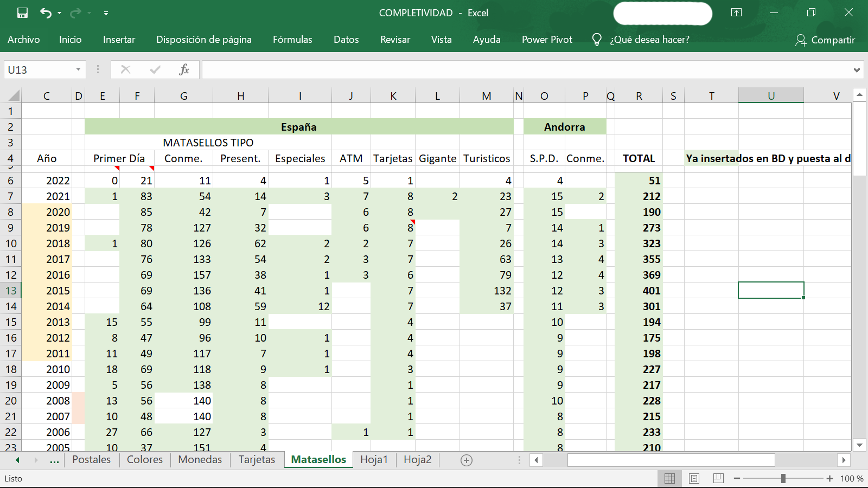Open the Monedas sheet tab
Screen dimensions: 868x488
click(200, 460)
